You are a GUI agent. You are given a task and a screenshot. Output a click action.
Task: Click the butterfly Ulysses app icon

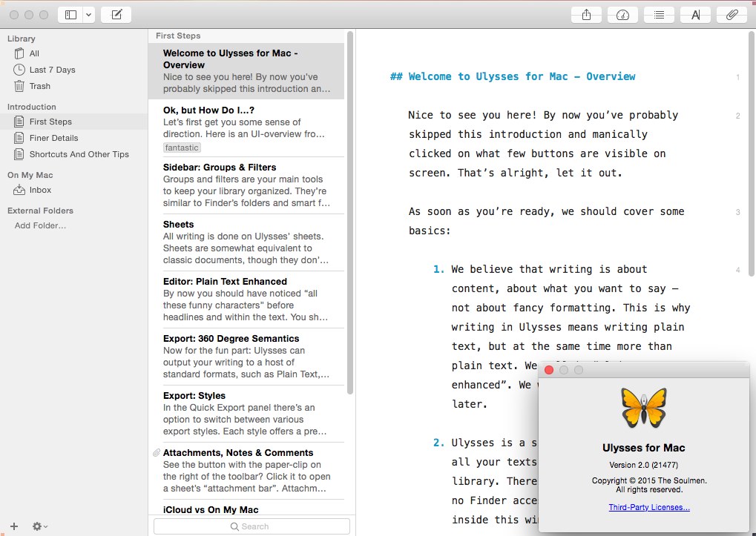click(644, 408)
